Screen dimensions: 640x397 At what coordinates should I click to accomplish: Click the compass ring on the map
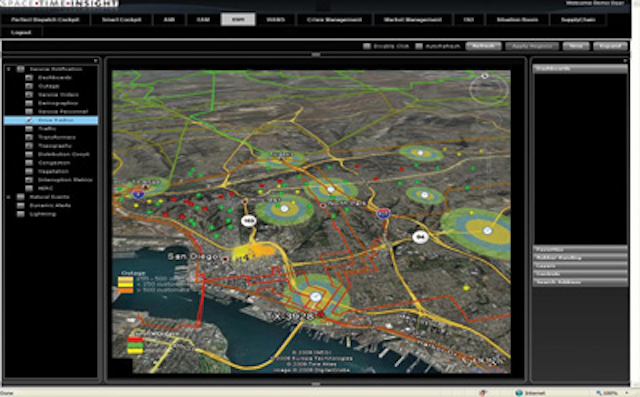click(x=488, y=89)
